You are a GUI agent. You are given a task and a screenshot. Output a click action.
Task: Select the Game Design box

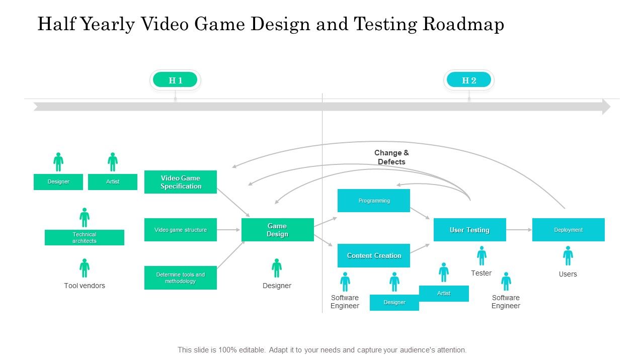(278, 230)
